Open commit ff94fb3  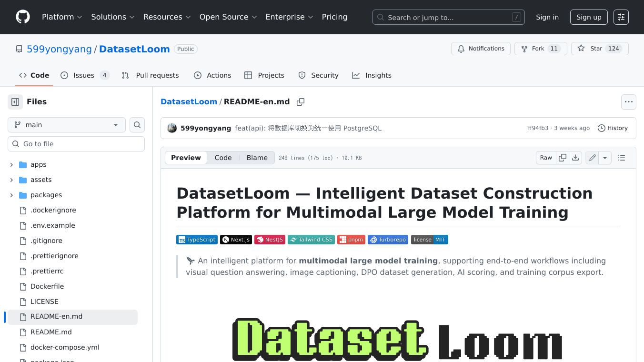pyautogui.click(x=538, y=128)
